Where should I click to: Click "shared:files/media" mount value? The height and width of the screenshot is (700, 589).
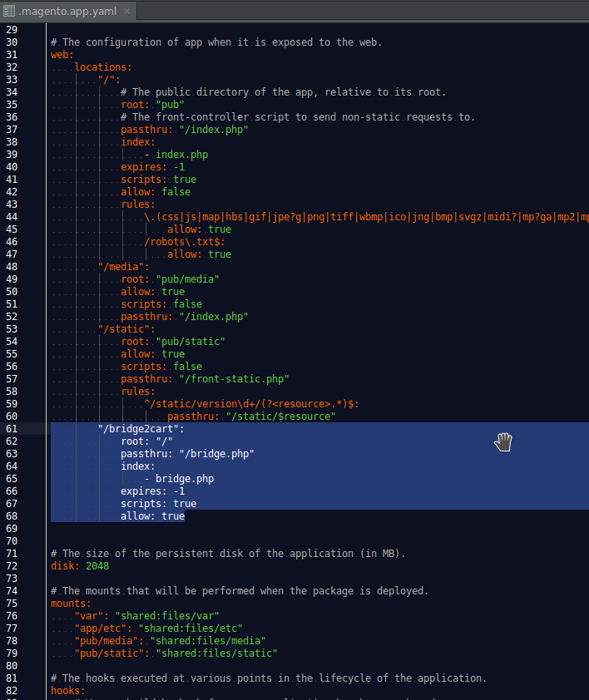click(207, 641)
